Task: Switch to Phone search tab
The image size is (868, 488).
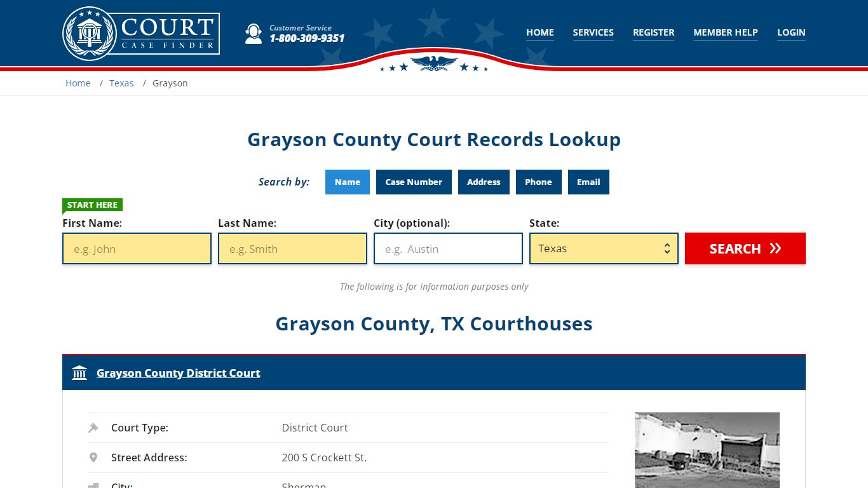Action: 538,182
